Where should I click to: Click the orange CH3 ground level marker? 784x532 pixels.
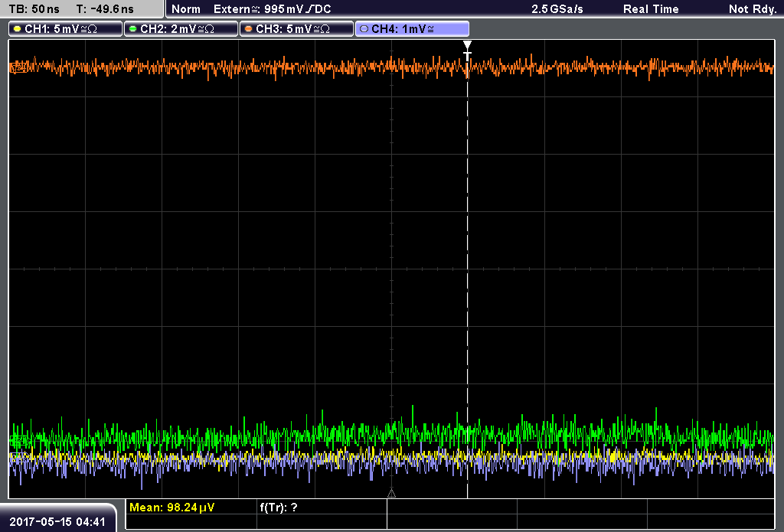pyautogui.click(x=18, y=67)
